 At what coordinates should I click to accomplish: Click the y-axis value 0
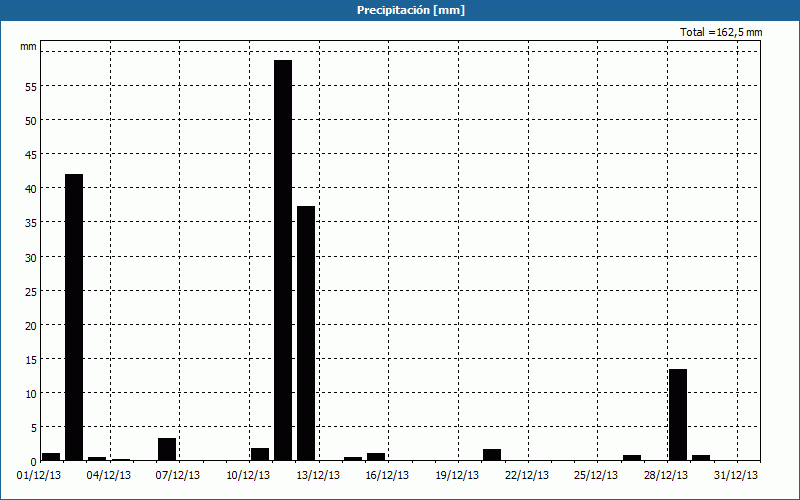(34, 462)
